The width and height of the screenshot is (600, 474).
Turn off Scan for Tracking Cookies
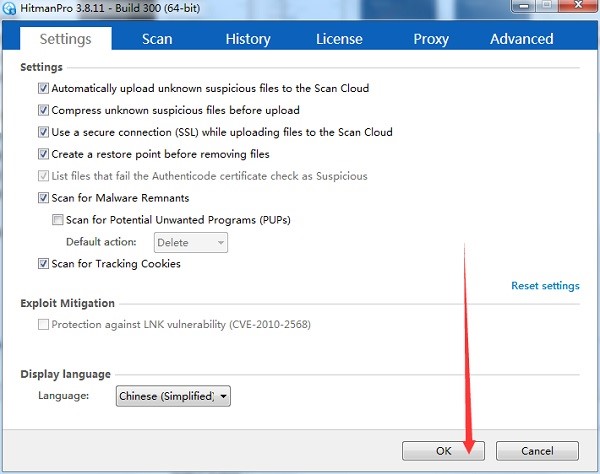[x=44, y=264]
